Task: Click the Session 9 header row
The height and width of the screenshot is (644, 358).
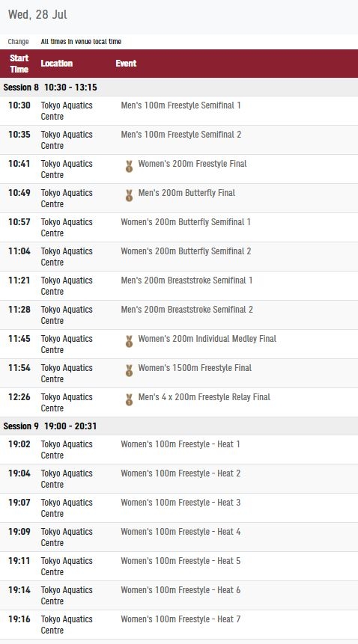Action: tap(179, 426)
